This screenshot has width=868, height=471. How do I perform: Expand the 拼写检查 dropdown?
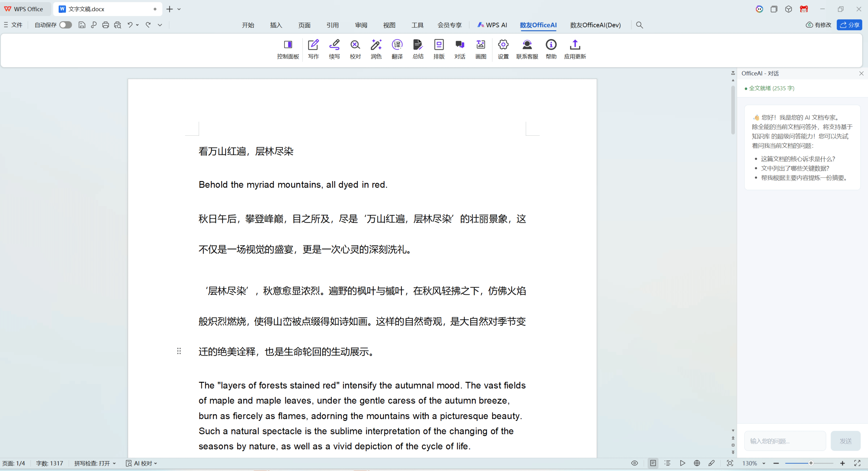[x=114, y=464]
